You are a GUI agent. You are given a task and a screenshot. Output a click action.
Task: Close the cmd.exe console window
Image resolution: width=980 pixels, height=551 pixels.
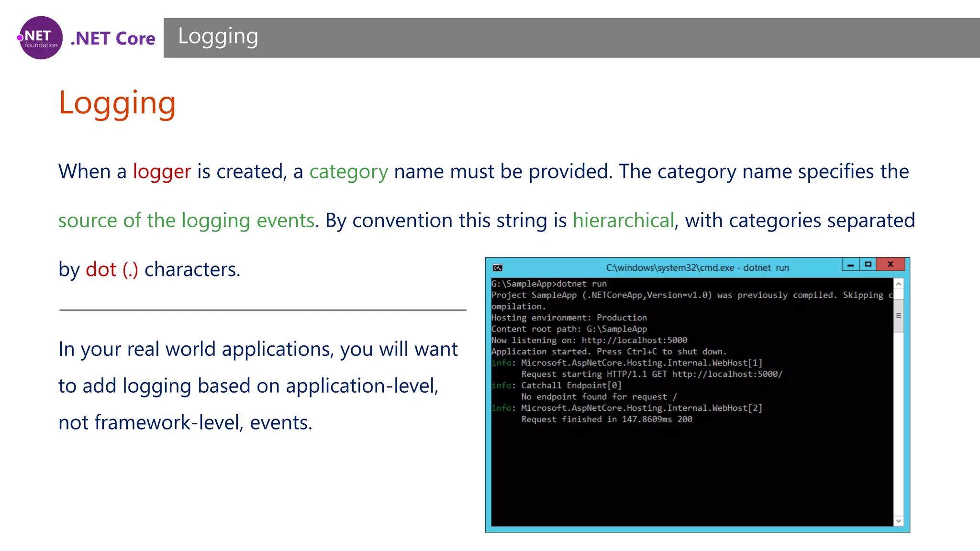point(891,264)
